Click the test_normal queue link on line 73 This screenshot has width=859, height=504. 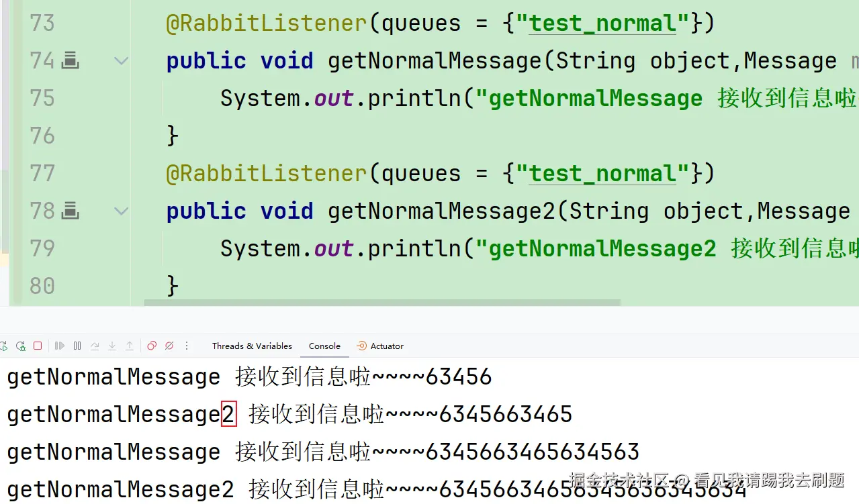[602, 24]
